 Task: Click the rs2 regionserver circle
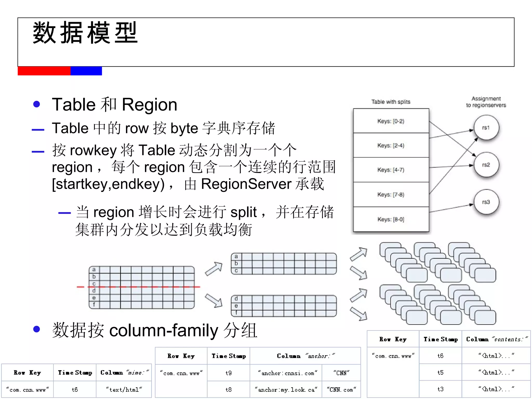486,165
